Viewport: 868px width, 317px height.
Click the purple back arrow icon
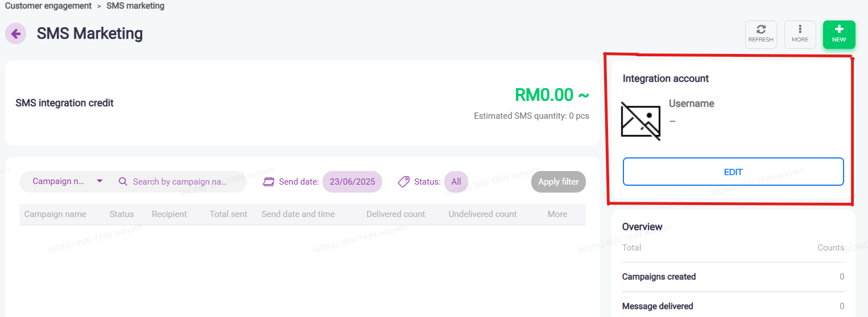tap(16, 34)
